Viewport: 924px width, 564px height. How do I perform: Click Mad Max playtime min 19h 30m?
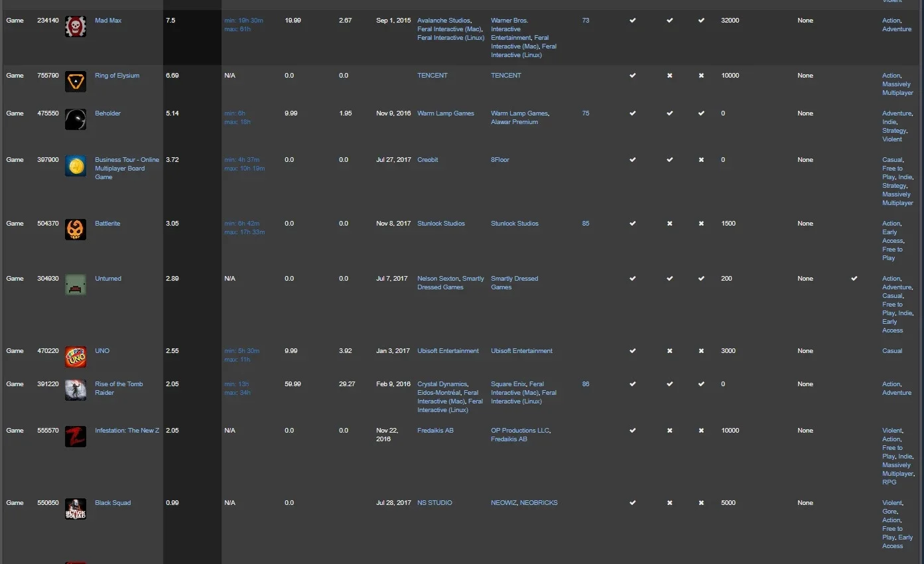243,21
